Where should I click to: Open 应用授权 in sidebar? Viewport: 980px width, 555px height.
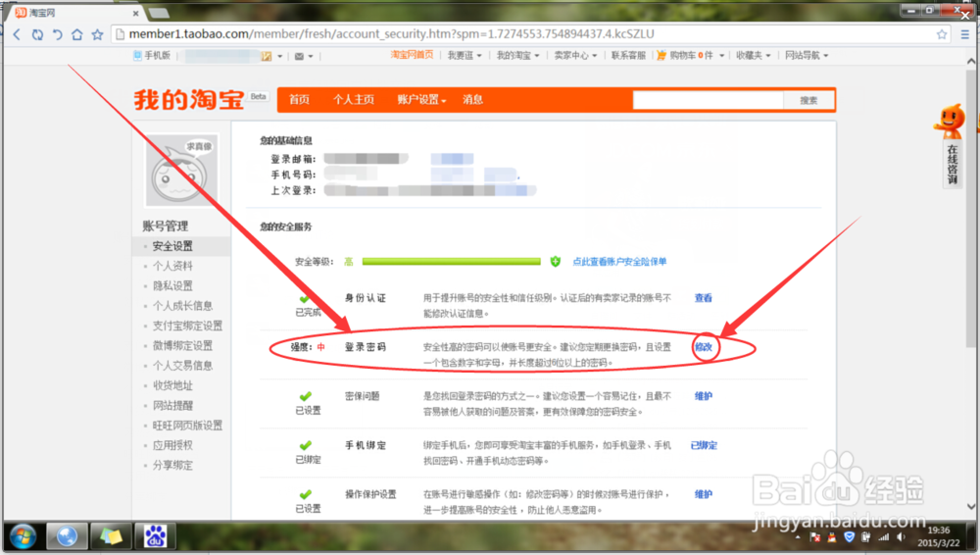(x=172, y=445)
